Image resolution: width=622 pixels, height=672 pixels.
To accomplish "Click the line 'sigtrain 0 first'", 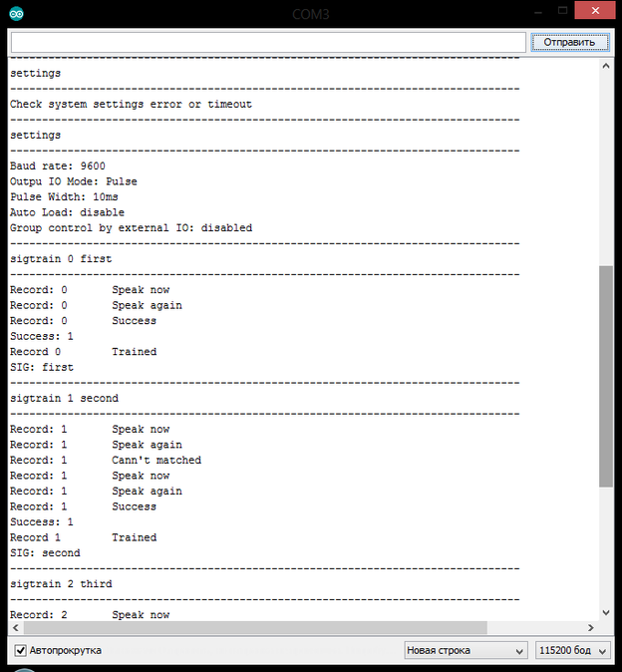I will click(61, 259).
